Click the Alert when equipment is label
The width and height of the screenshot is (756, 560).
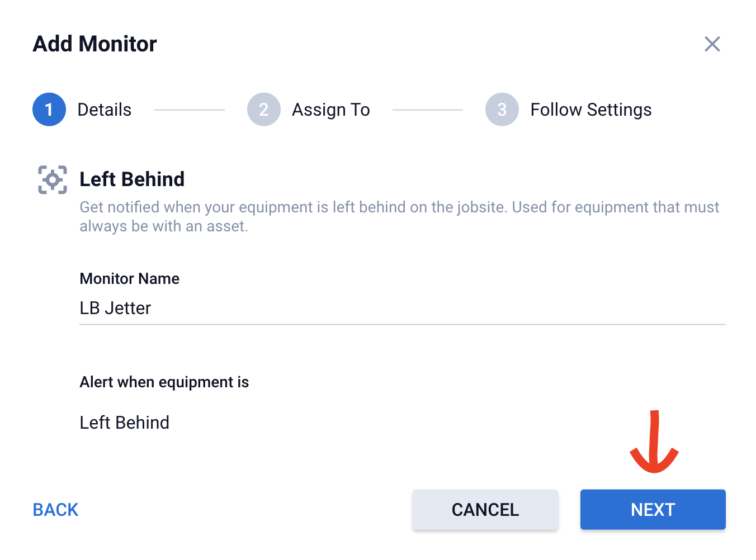tap(164, 382)
